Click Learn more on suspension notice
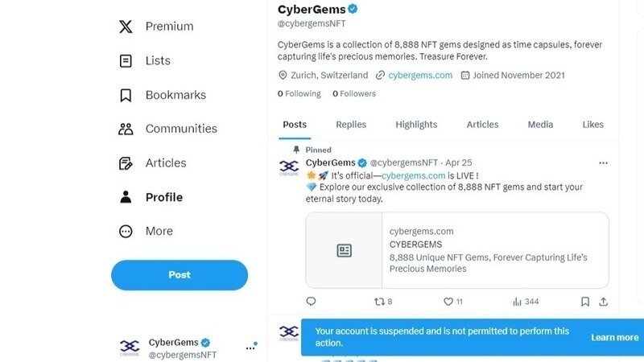 (x=614, y=337)
